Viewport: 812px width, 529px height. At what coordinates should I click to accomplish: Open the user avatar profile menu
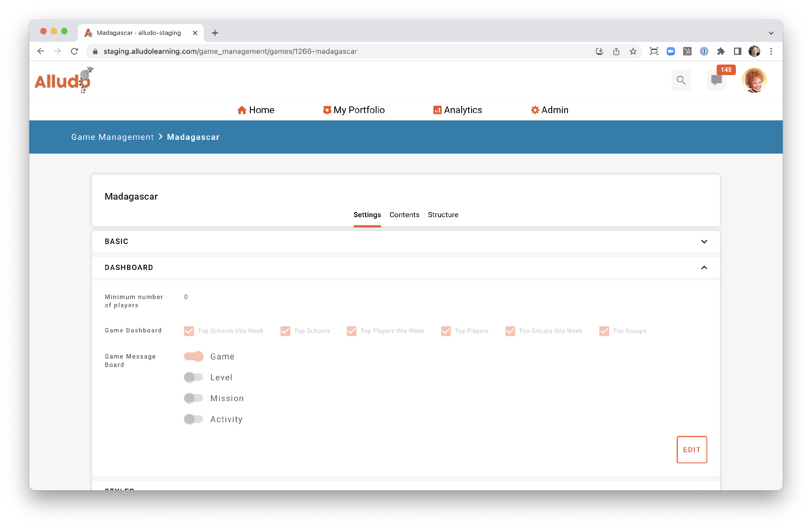(754, 80)
